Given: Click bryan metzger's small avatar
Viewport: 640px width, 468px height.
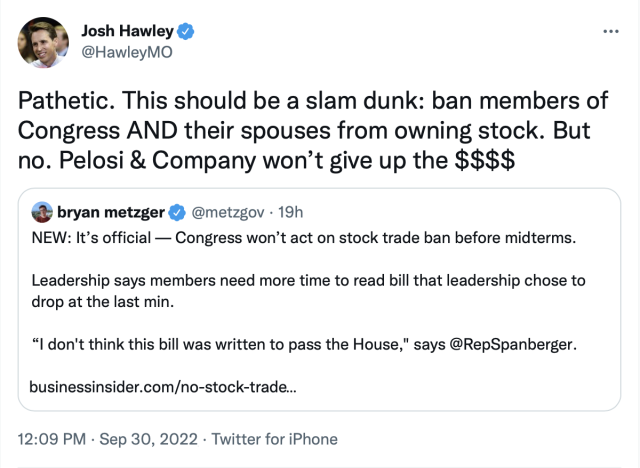Looking at the screenshot, I should [x=42, y=212].
